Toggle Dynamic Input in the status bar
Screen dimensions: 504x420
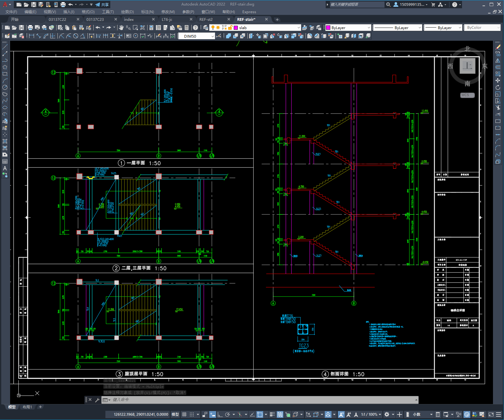(213, 414)
